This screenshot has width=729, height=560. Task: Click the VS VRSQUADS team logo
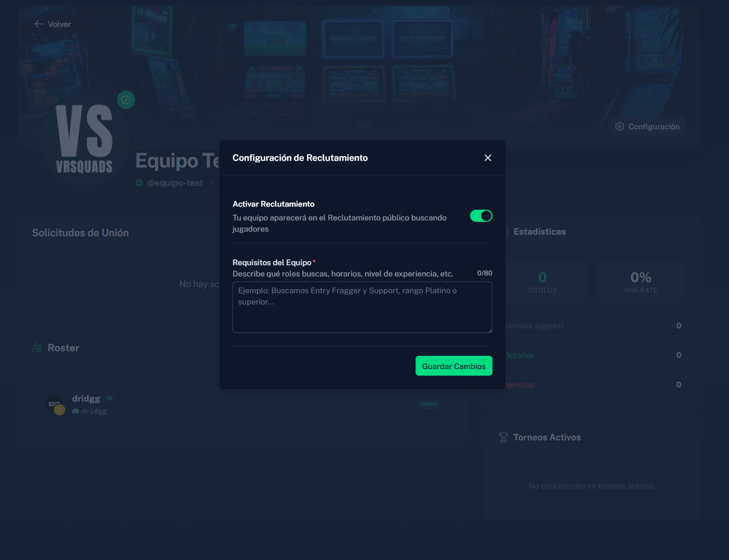click(85, 138)
